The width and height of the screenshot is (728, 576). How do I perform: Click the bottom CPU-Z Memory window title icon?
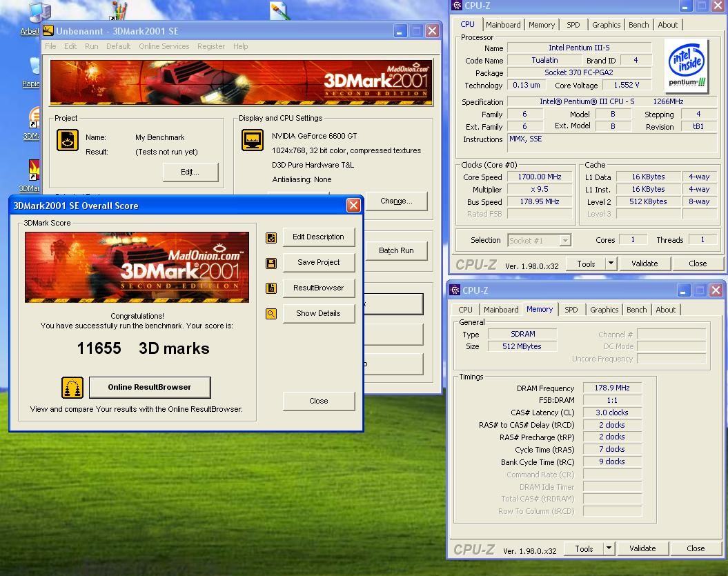[x=455, y=290]
